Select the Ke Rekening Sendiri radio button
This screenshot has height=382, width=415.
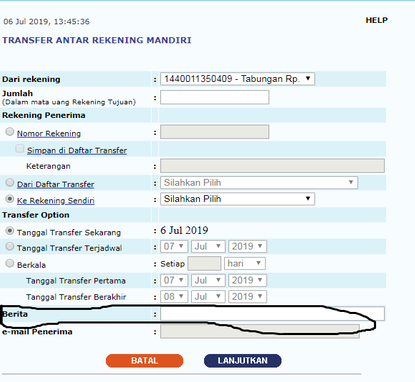10,199
